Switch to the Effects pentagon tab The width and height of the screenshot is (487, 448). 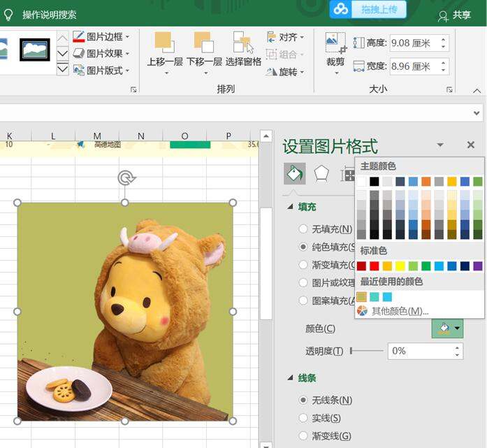point(321,173)
